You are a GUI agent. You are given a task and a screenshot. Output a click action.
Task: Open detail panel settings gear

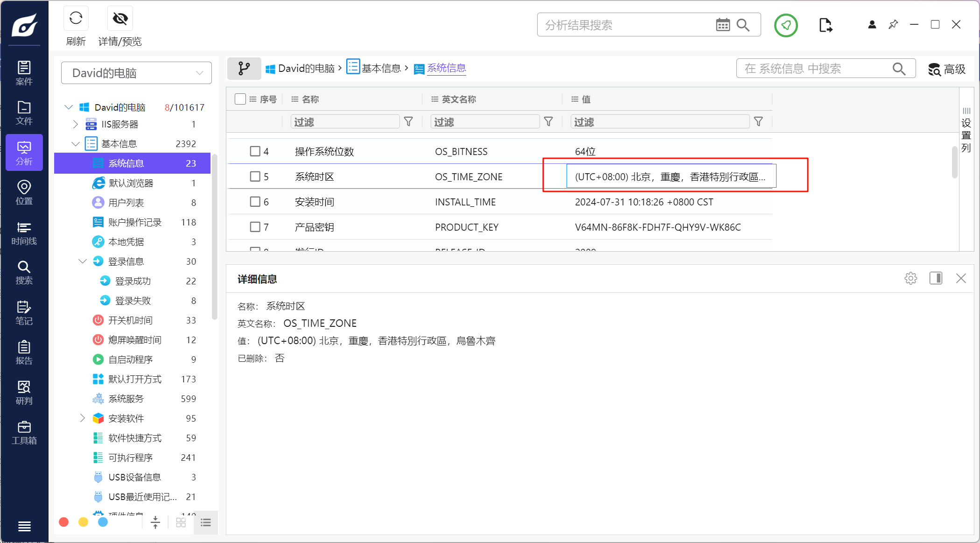[x=910, y=279]
